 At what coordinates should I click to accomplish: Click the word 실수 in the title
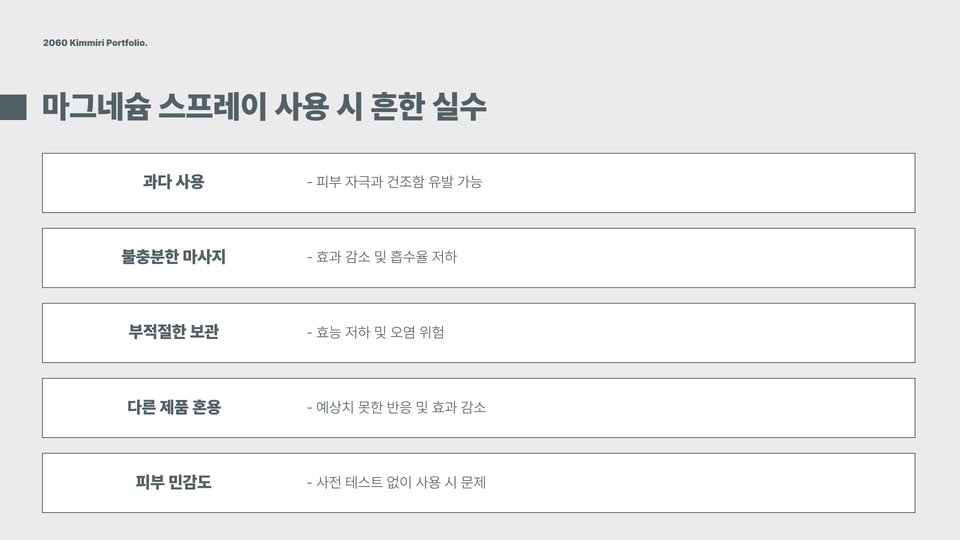click(x=459, y=107)
